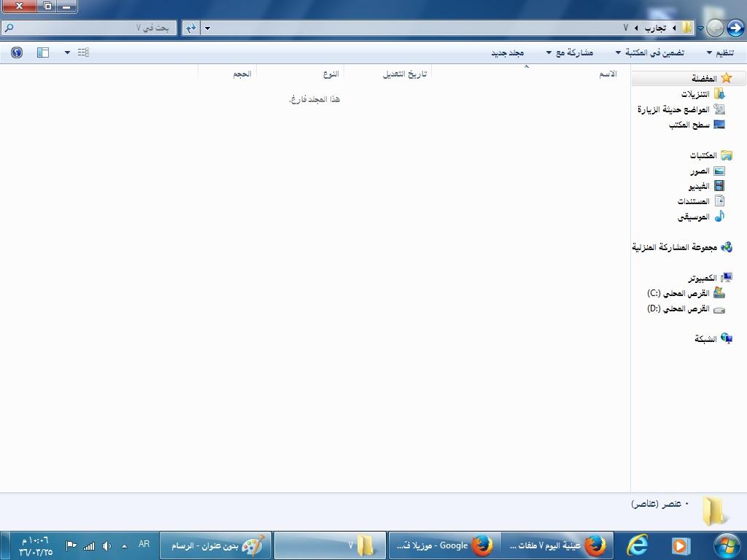The height and width of the screenshot is (560, 747).
Task: Click the downloads folder icon beside التنزيلات
Action: click(x=719, y=94)
